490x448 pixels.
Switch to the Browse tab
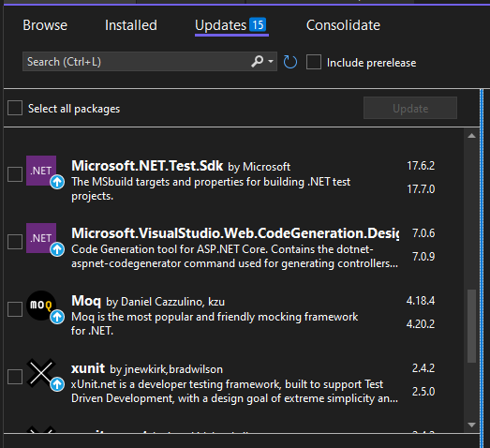point(45,25)
